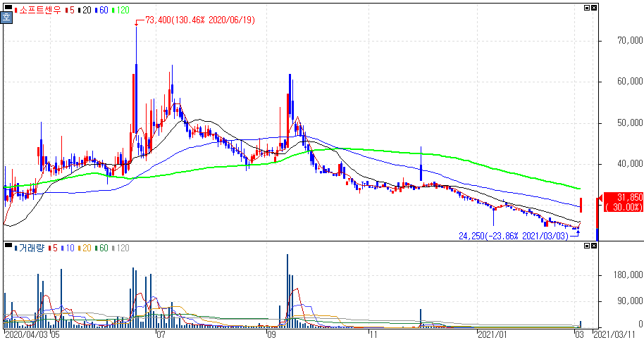Select the 거래량 volume series legend
This screenshot has width=644, height=340.
pyautogui.click(x=30, y=248)
